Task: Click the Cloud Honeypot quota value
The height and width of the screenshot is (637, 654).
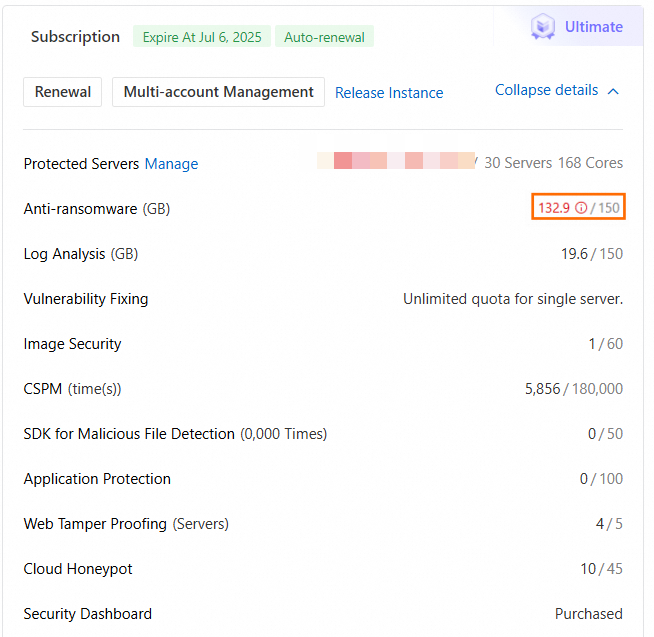Action: 601,569
